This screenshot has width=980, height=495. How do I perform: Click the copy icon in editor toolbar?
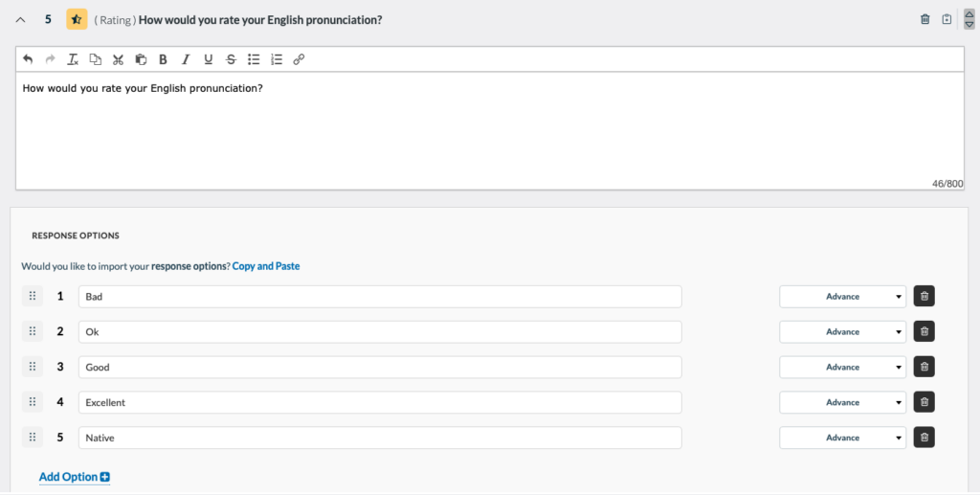[95, 59]
